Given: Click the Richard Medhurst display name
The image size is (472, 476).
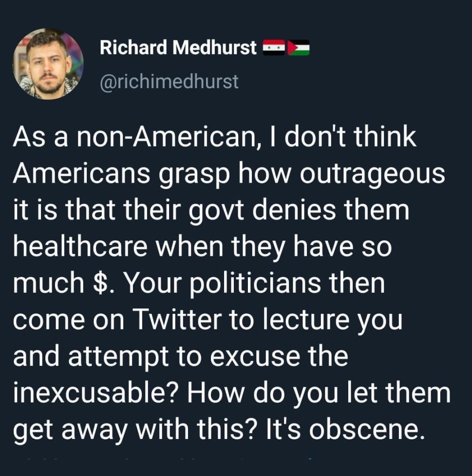Looking at the screenshot, I should tap(178, 48).
